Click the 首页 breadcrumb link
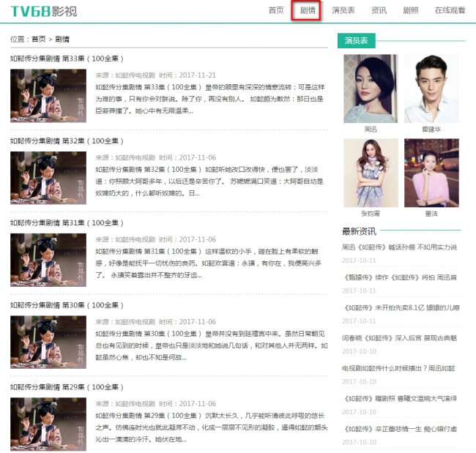This screenshot has width=476, height=453. pos(38,39)
